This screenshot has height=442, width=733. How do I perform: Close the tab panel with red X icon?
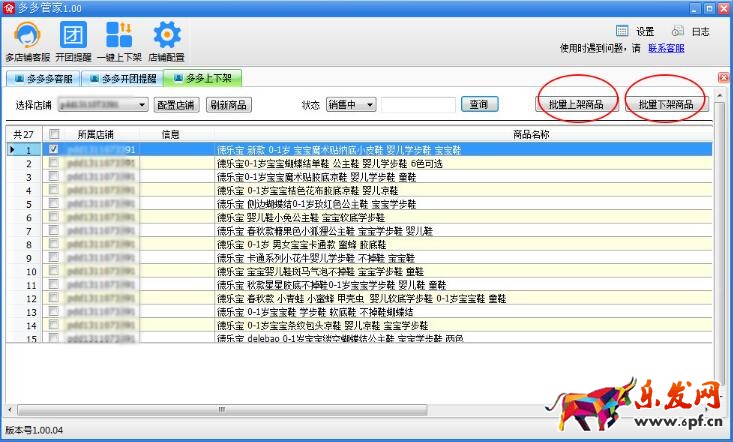[723, 77]
